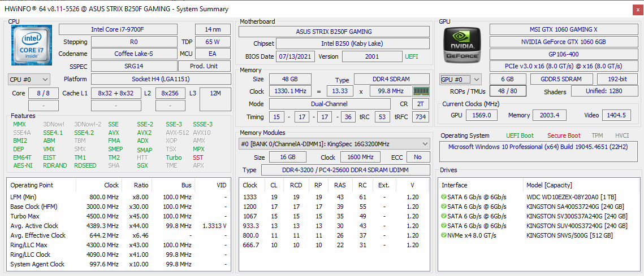Click the SRG14 SSPEC field

tap(134, 66)
